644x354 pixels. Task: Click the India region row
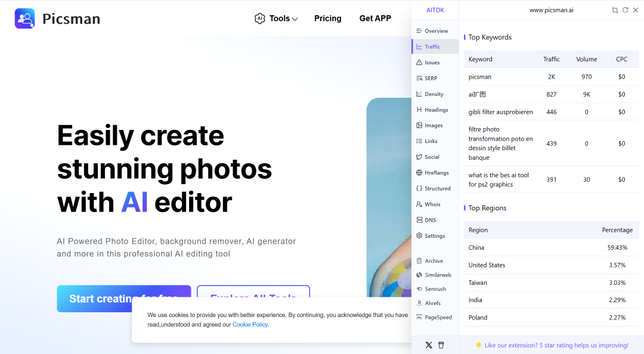[551, 300]
